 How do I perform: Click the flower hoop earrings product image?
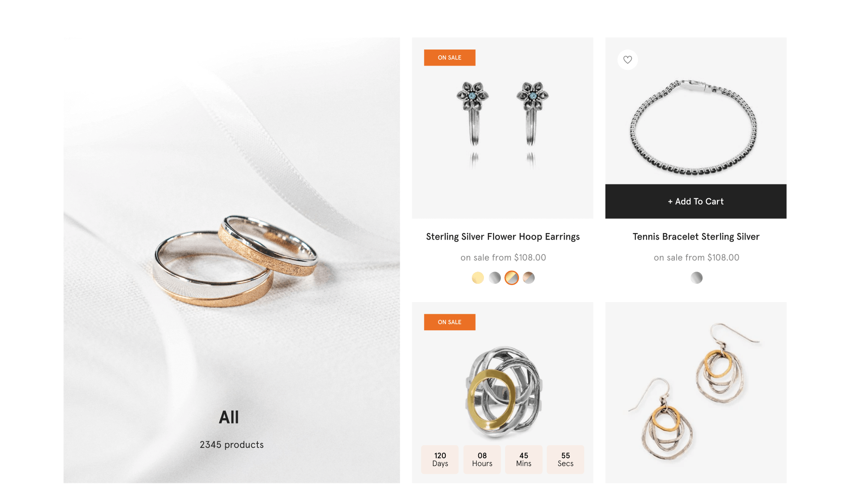click(503, 128)
